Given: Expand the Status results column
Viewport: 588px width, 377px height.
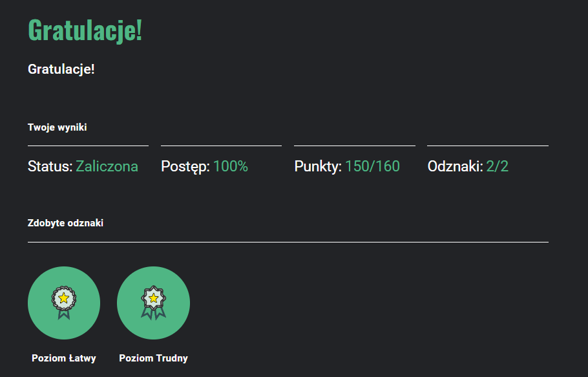Looking at the screenshot, I should 88,166.
